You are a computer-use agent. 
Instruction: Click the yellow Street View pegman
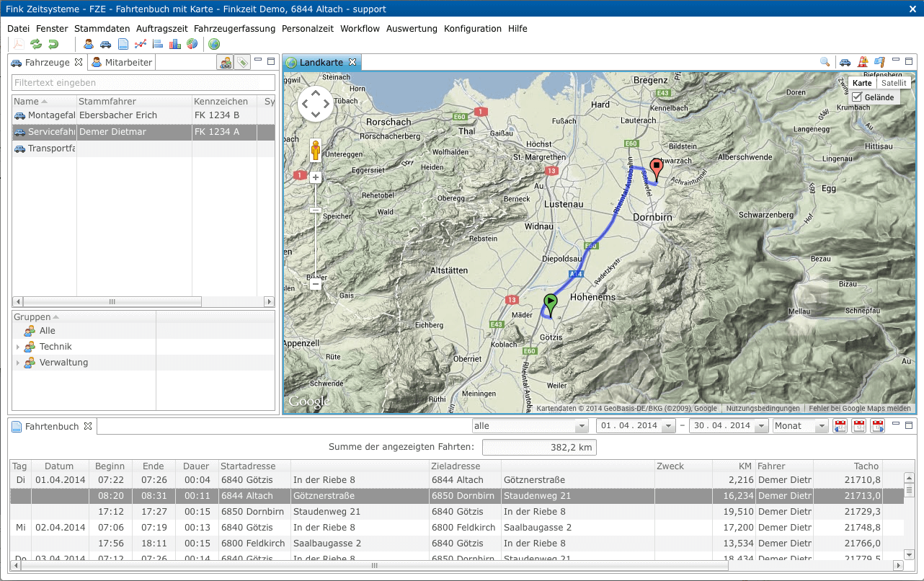(x=315, y=150)
